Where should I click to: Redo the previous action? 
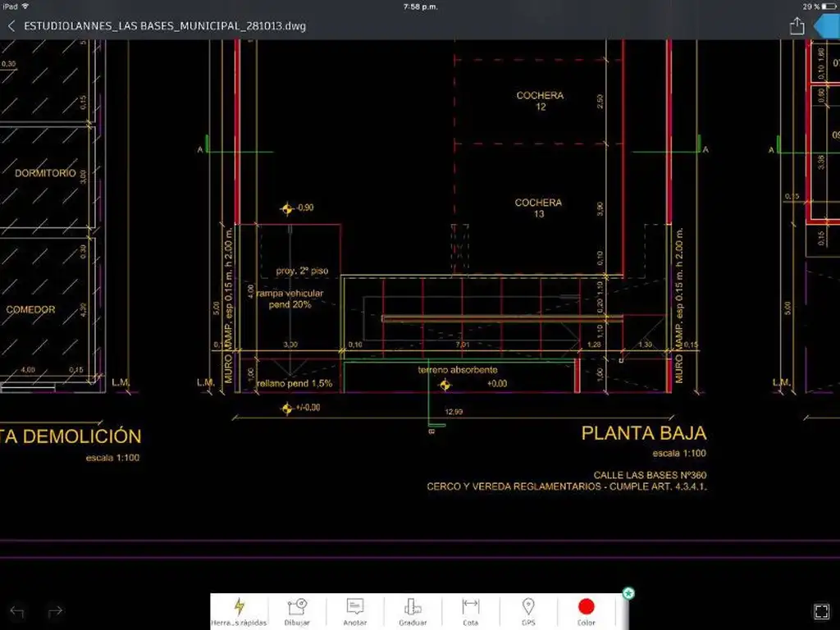tap(55, 611)
